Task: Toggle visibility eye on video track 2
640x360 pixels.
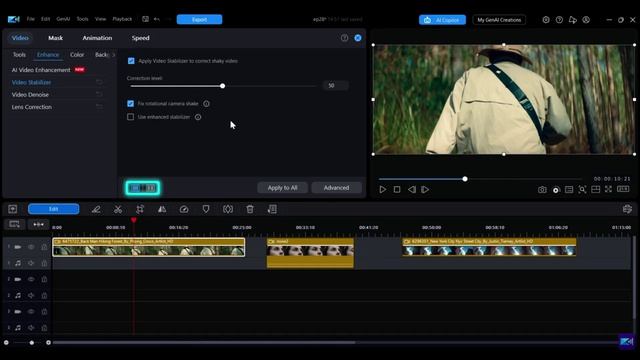Action: click(31, 279)
